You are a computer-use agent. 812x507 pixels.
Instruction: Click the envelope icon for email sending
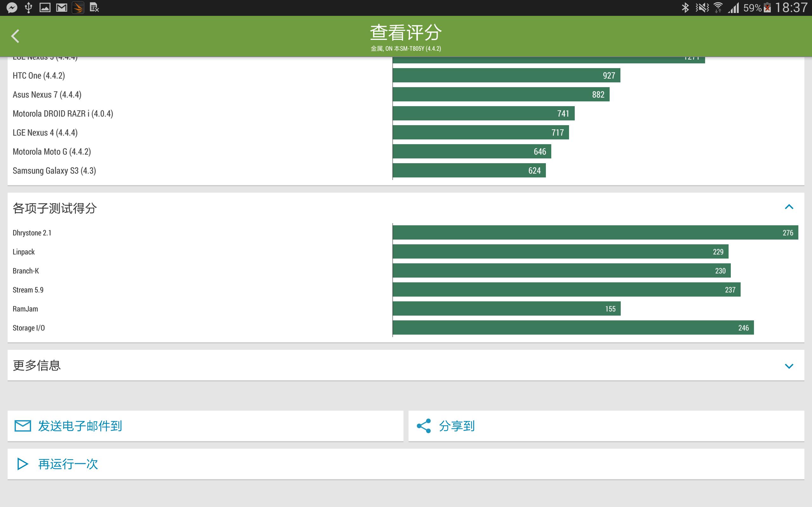(x=23, y=426)
